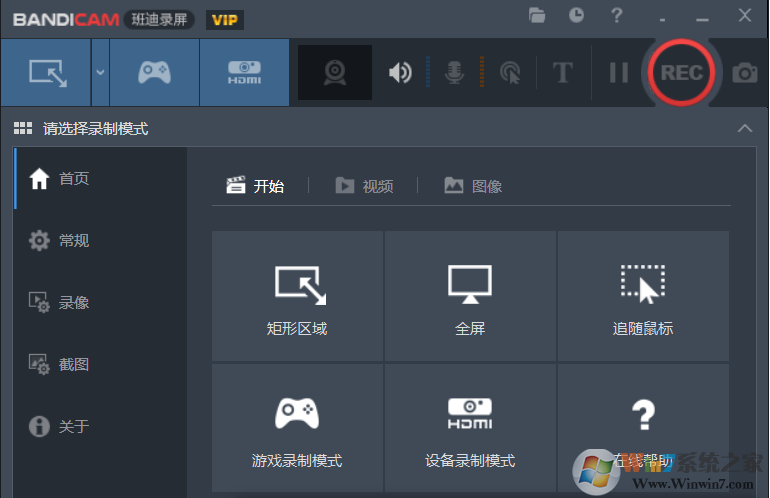770x498 pixels.
Task: Choose the 全屏 fullscreen recording tile
Action: click(x=470, y=296)
